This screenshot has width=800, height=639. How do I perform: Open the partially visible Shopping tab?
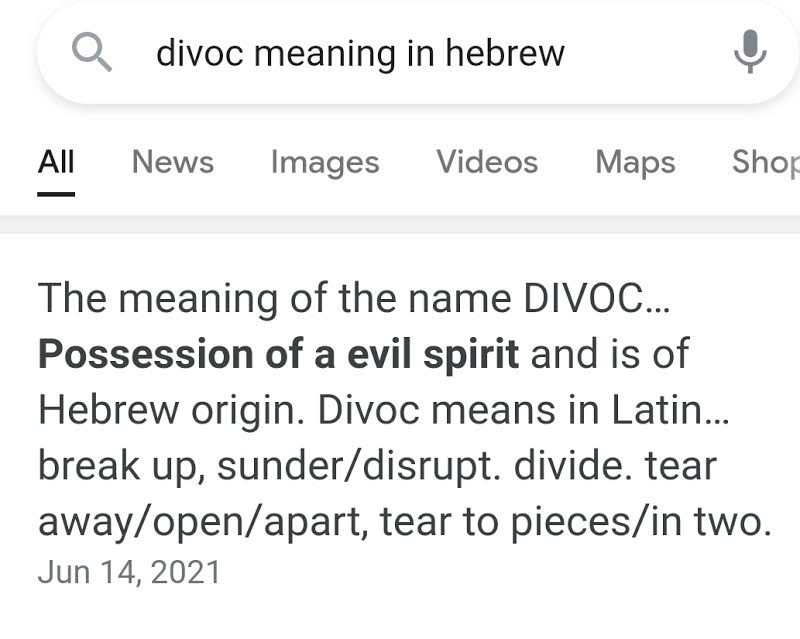coord(765,163)
